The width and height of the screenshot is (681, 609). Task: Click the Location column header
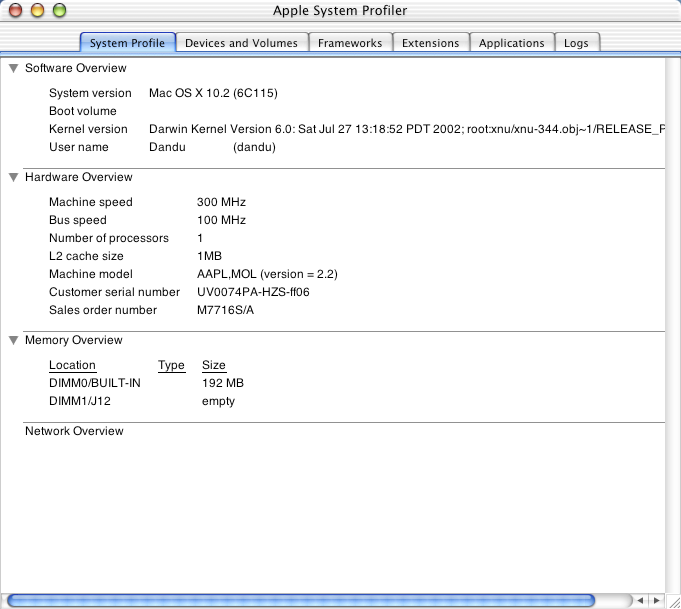(72, 365)
